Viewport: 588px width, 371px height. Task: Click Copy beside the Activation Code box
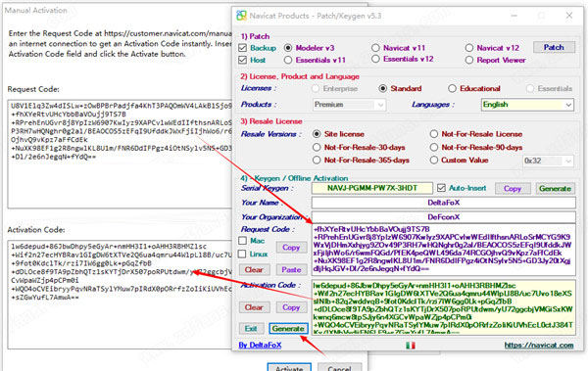pos(291,307)
